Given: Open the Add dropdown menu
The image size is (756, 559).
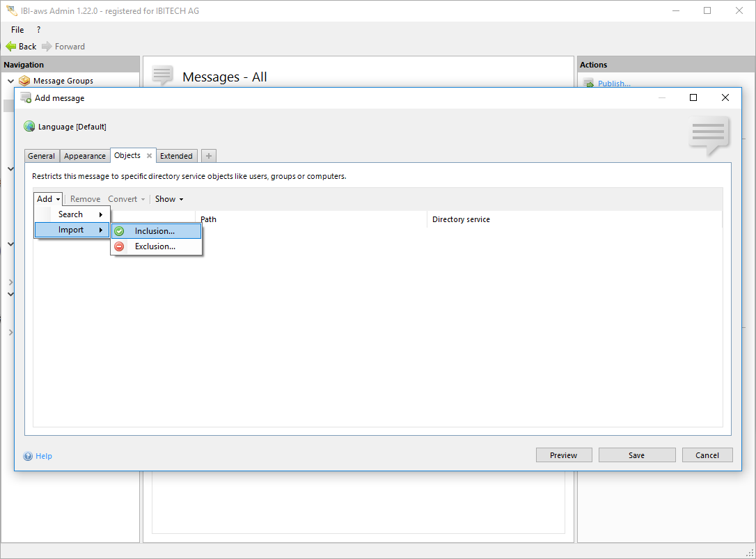Looking at the screenshot, I should (x=48, y=199).
